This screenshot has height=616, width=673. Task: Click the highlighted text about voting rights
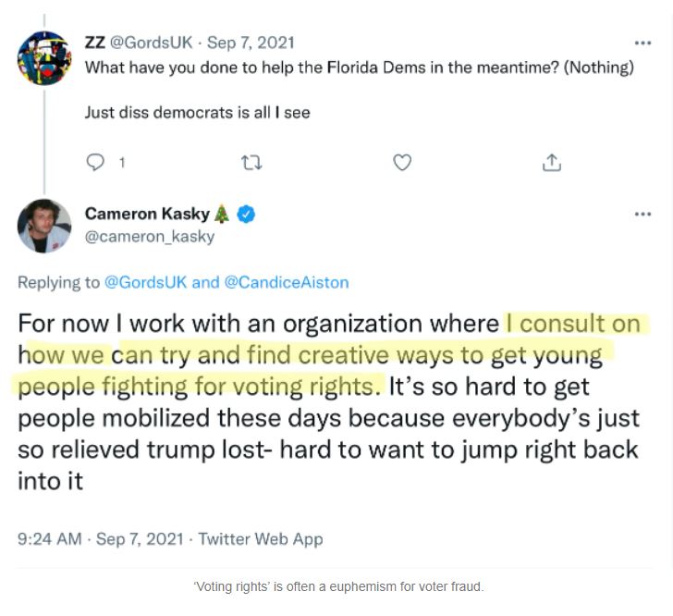(361, 354)
